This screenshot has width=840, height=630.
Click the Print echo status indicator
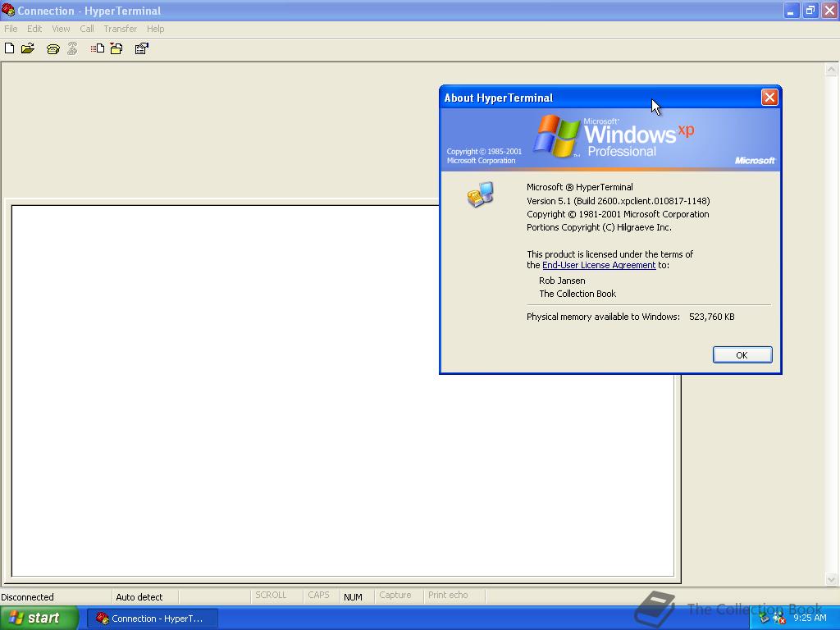[x=448, y=596]
